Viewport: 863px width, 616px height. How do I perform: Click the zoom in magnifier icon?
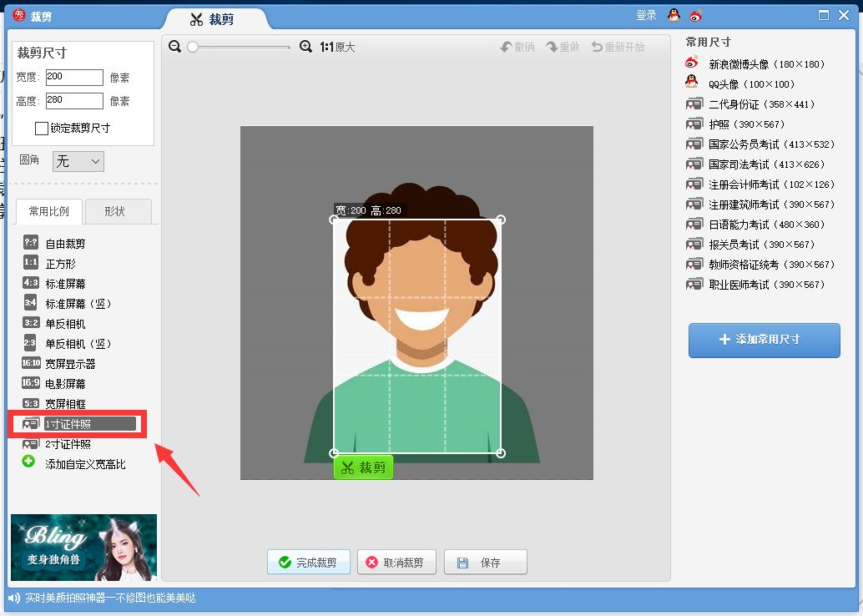pos(306,47)
